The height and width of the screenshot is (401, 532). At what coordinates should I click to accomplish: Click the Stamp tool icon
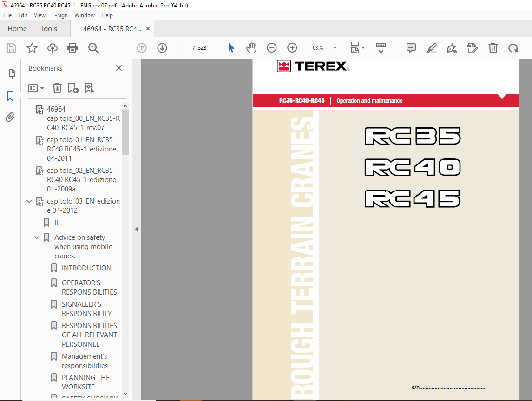[x=472, y=48]
